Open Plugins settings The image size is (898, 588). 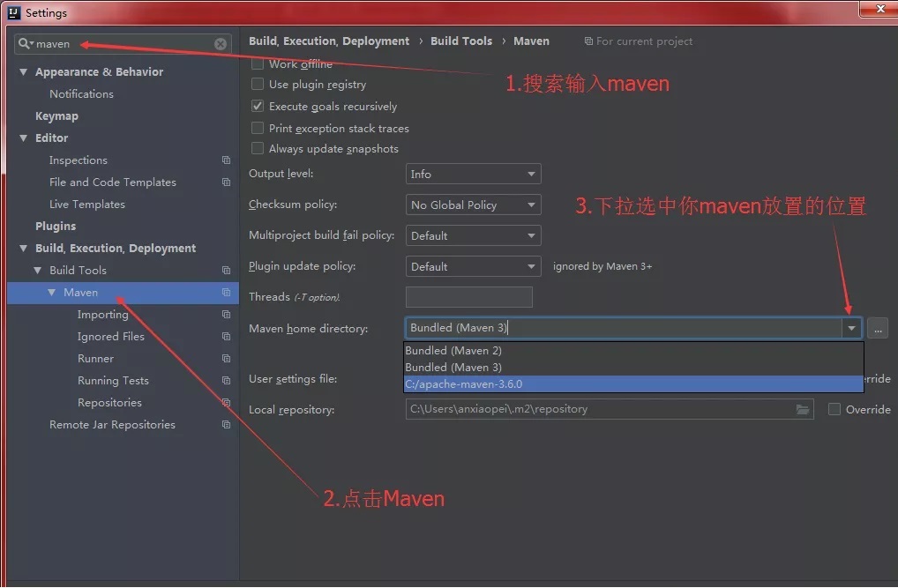pyautogui.click(x=56, y=227)
